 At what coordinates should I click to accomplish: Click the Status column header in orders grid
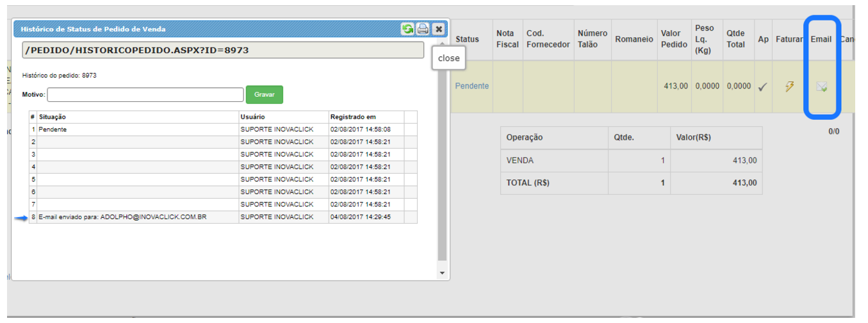pos(467,39)
